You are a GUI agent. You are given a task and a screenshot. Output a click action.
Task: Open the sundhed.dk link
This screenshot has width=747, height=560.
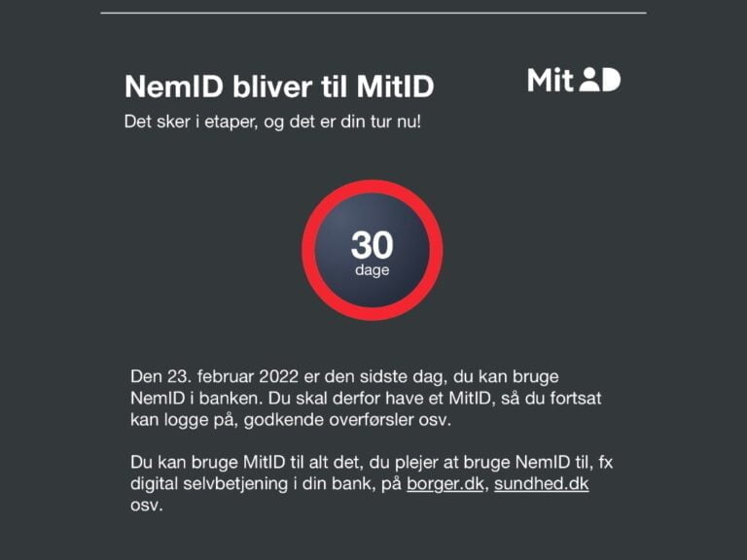point(541,484)
